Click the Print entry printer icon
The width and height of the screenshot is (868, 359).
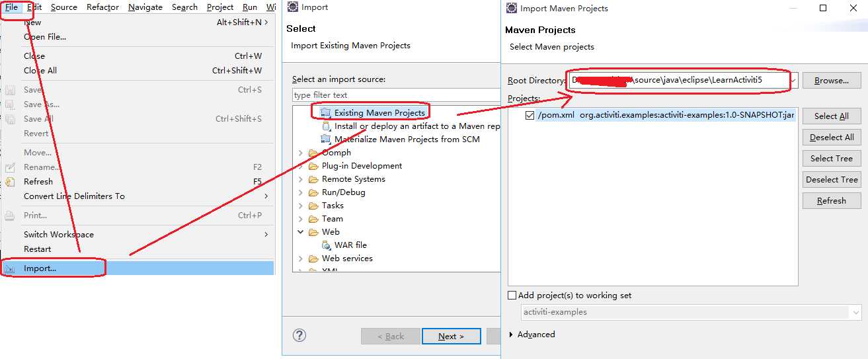(10, 216)
